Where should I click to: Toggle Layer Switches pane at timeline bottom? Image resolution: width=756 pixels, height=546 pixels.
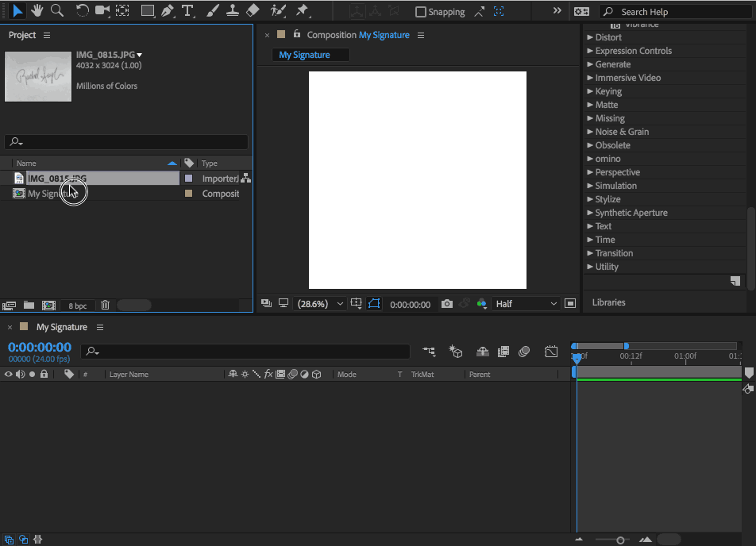tap(9, 540)
